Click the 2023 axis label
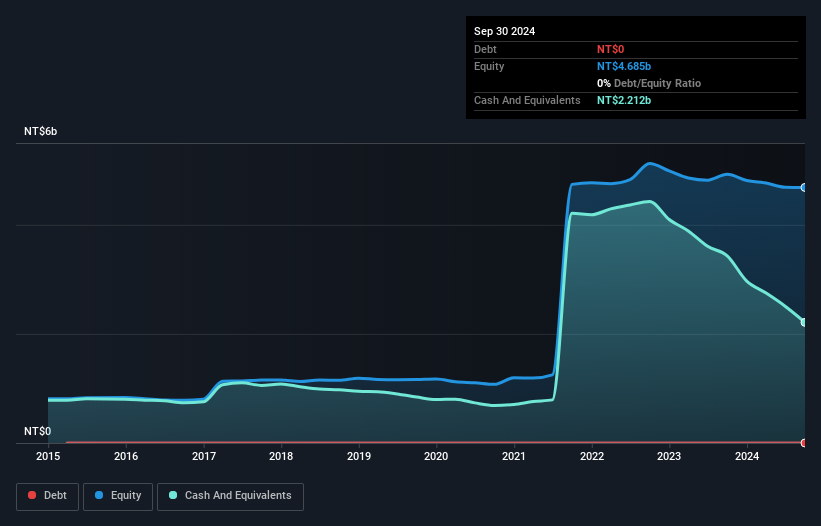This screenshot has height=526, width=821. 669,456
